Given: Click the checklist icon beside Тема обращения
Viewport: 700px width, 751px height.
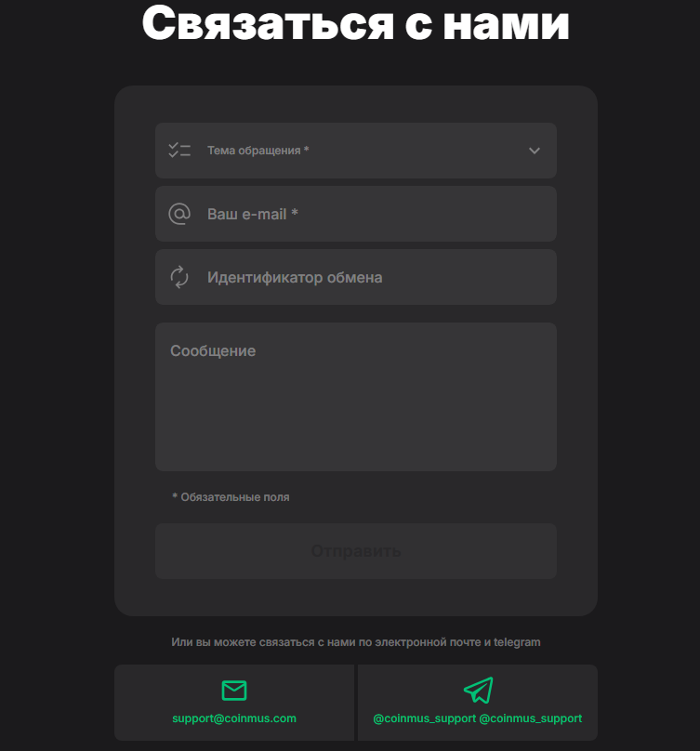Looking at the screenshot, I should (x=179, y=151).
